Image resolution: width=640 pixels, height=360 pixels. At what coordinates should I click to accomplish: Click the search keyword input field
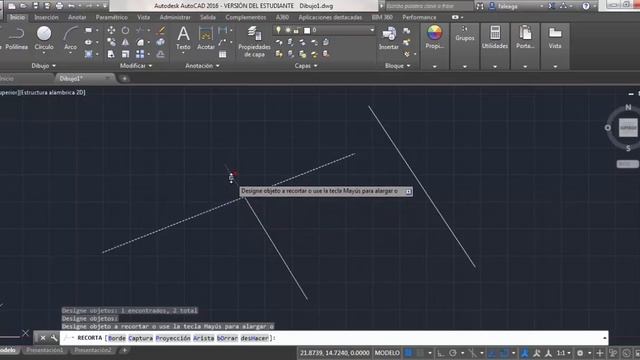click(429, 6)
